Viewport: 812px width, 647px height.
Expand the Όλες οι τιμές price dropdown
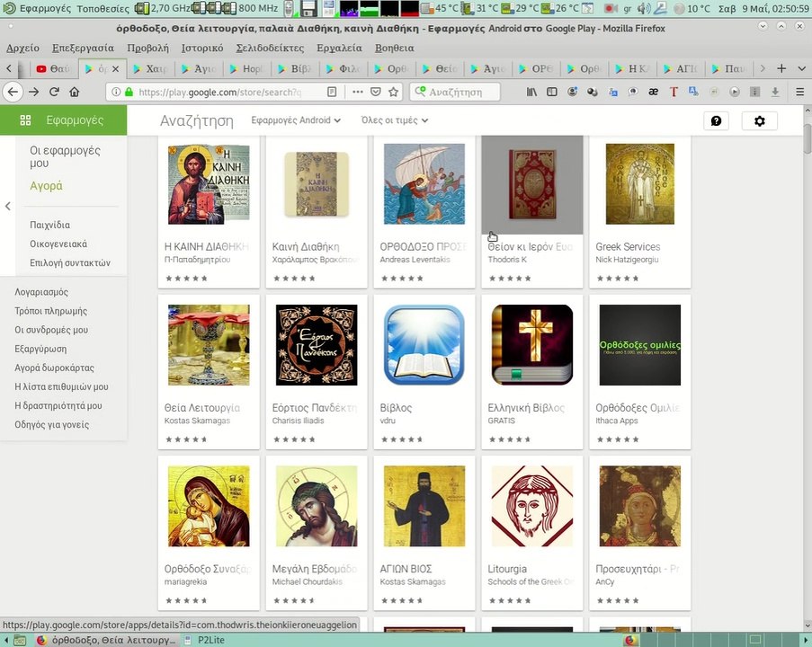pos(395,120)
